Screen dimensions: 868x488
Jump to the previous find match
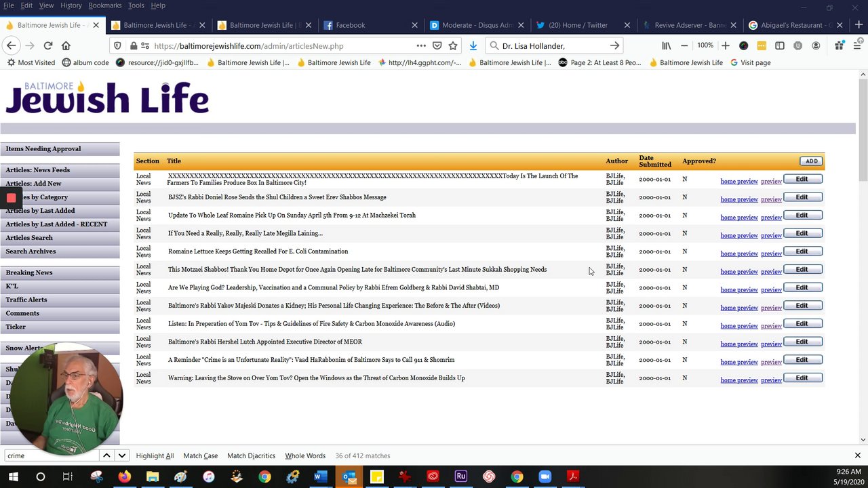tap(106, 455)
